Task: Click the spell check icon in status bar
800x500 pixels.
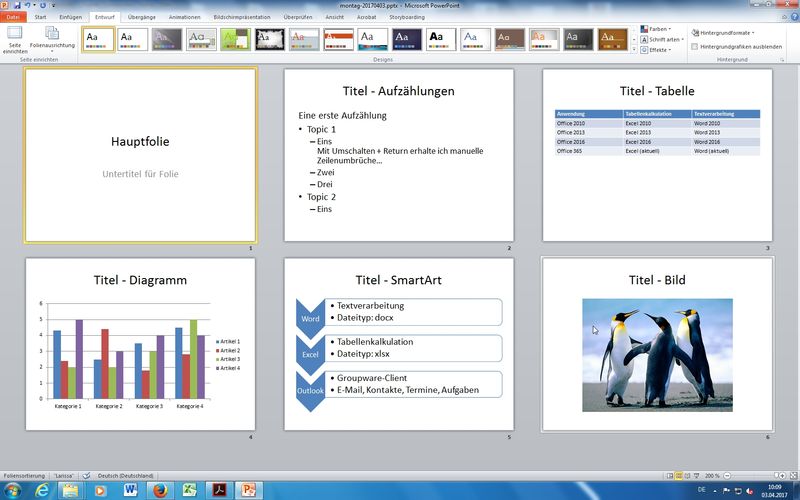Action: pyautogui.click(x=86, y=476)
